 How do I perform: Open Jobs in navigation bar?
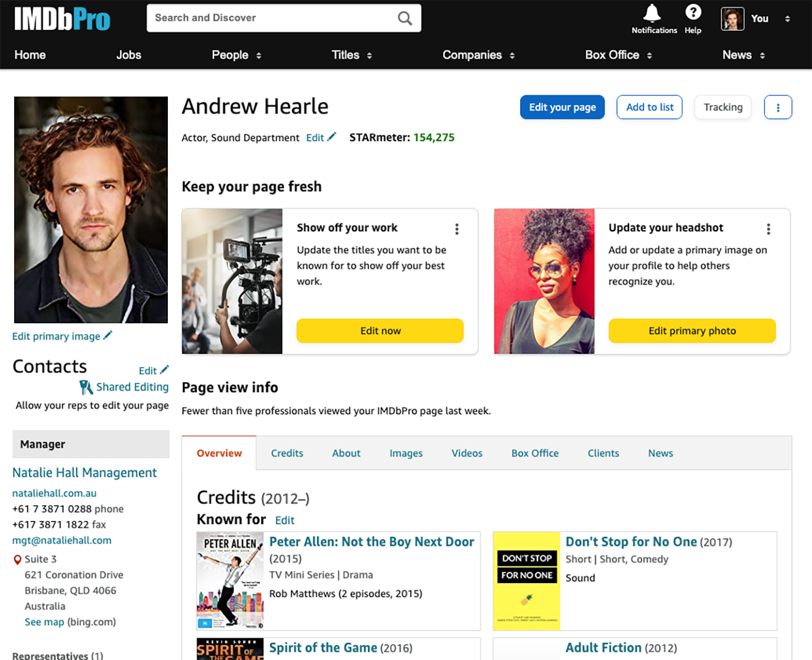[128, 55]
